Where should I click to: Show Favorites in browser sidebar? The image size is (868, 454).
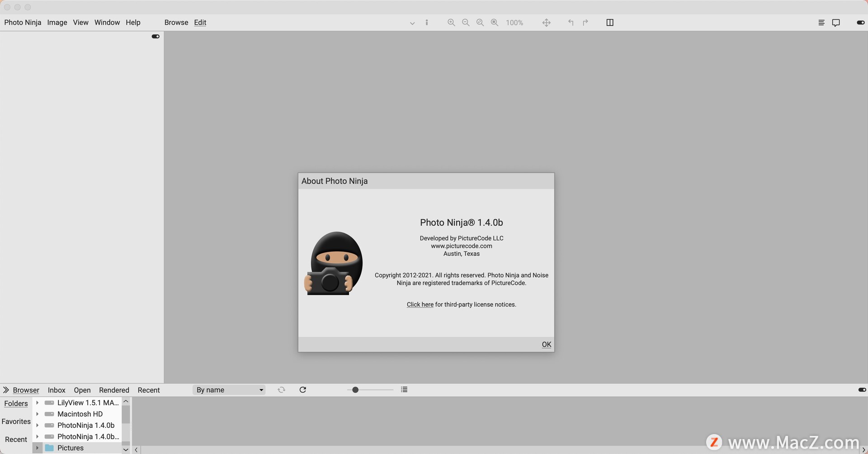tap(16, 421)
